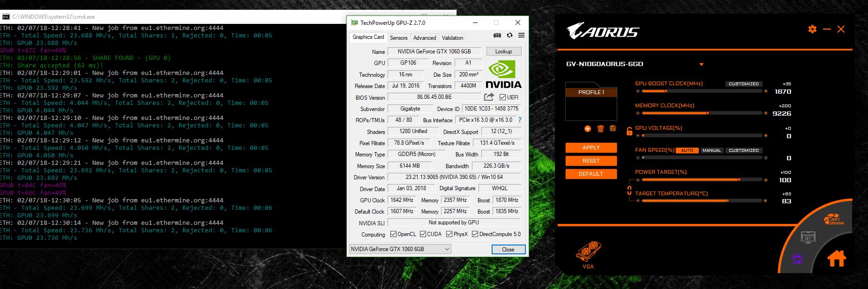
Task: Expand the GV-N1060AORUS-6GD device dropdown
Action: (702, 64)
